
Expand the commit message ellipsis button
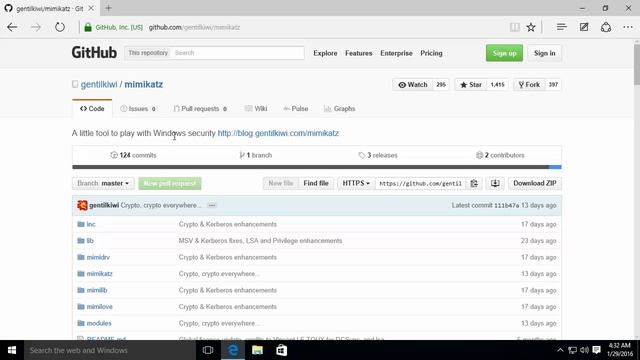click(x=211, y=205)
